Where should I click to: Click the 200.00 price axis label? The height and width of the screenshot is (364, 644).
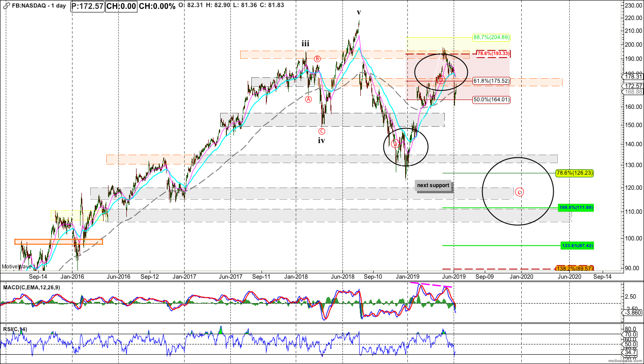pos(634,45)
